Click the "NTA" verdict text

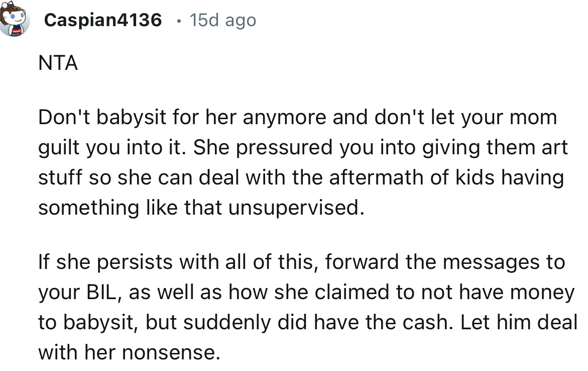tap(58, 64)
